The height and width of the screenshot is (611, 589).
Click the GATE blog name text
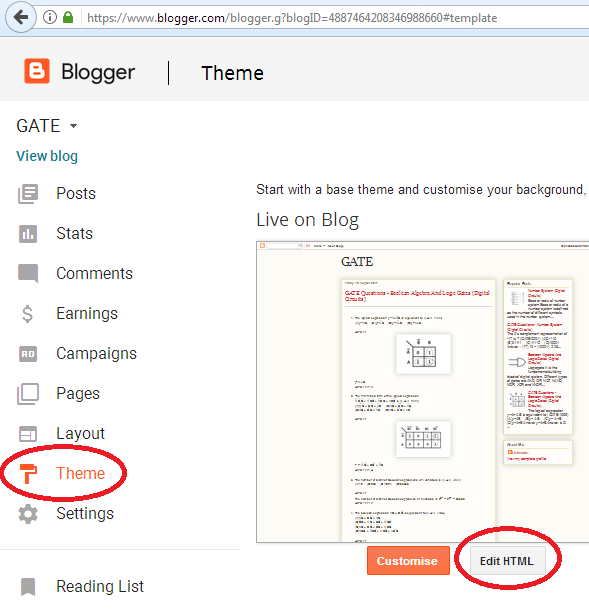pos(38,126)
